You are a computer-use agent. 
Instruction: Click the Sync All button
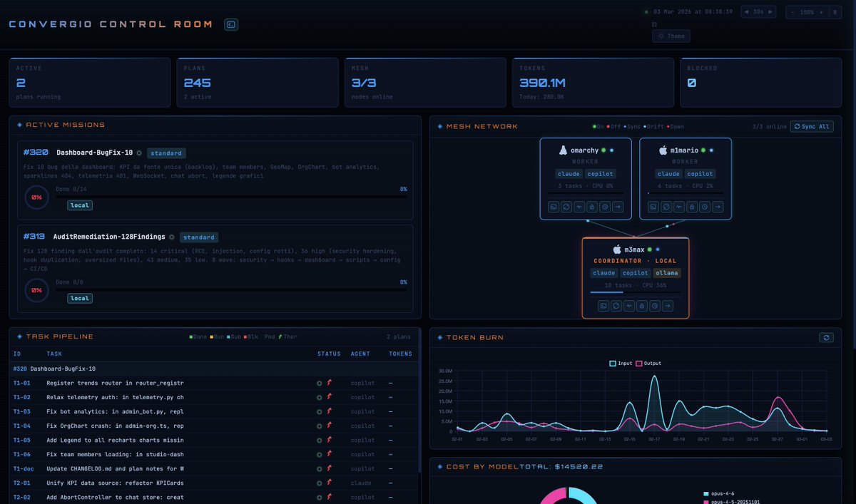(x=812, y=126)
